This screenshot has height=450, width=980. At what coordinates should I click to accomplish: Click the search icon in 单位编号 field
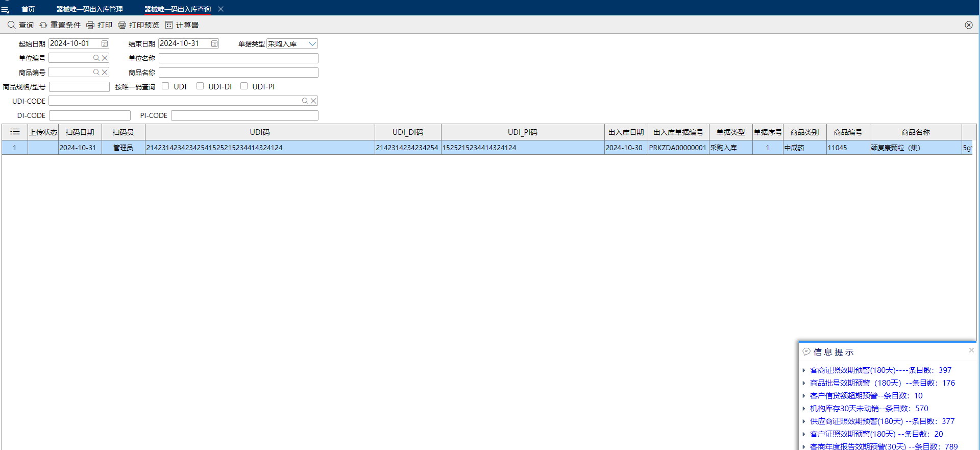coord(96,58)
